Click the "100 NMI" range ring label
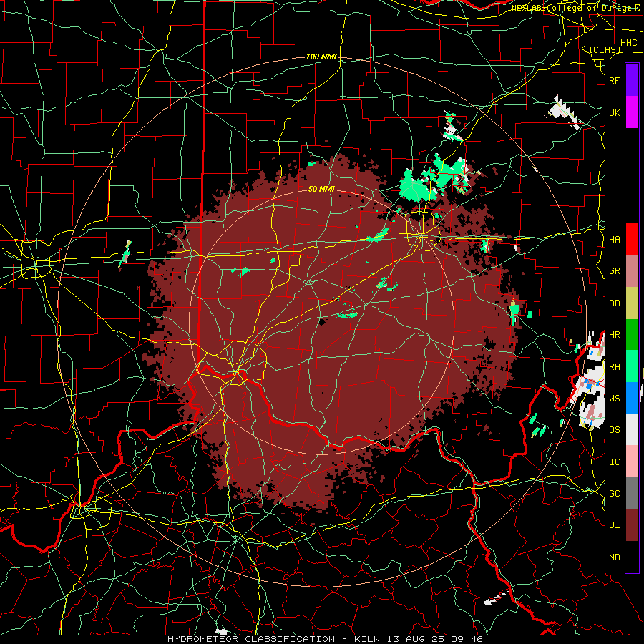644x644 pixels. pos(321,57)
